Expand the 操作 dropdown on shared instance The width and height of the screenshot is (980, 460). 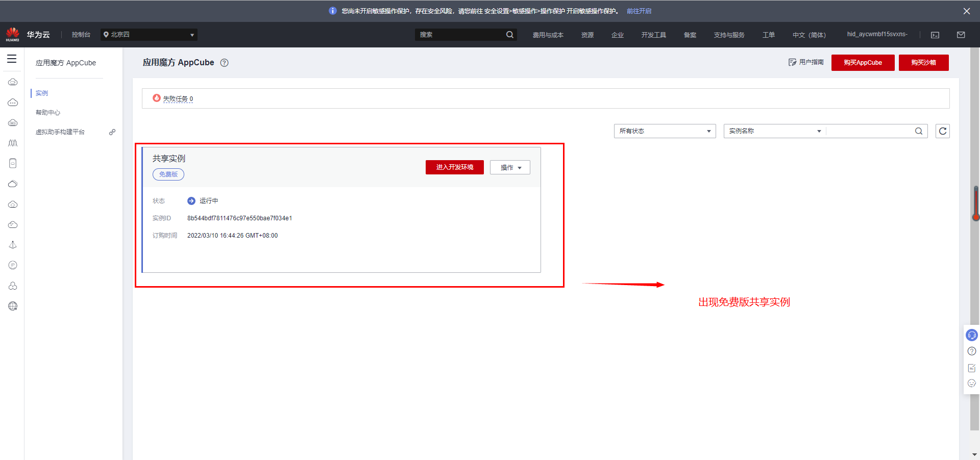click(x=510, y=167)
